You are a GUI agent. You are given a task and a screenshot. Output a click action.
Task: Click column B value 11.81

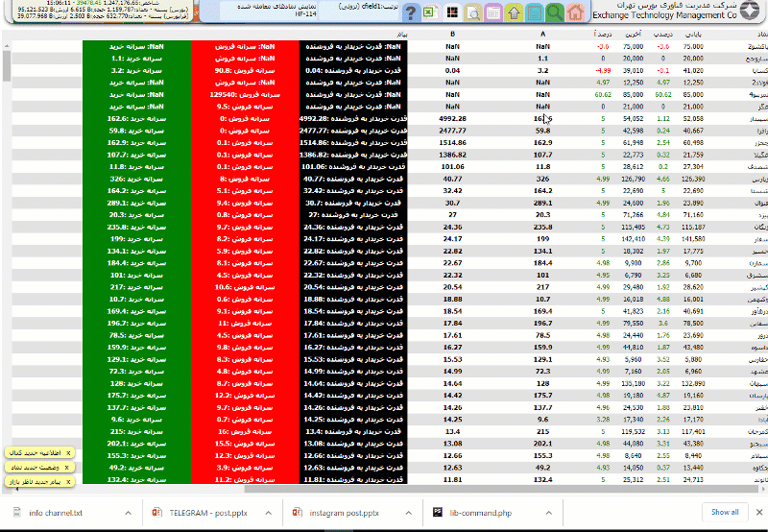452,479
